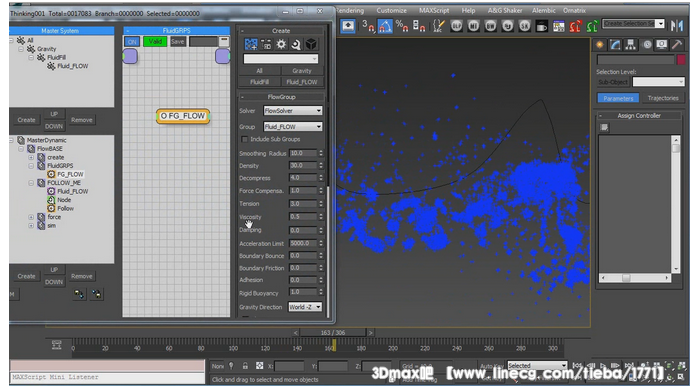Screen dimensions: 693x390
Task: Open the Solver dropdown FlowSolver
Action: click(293, 111)
